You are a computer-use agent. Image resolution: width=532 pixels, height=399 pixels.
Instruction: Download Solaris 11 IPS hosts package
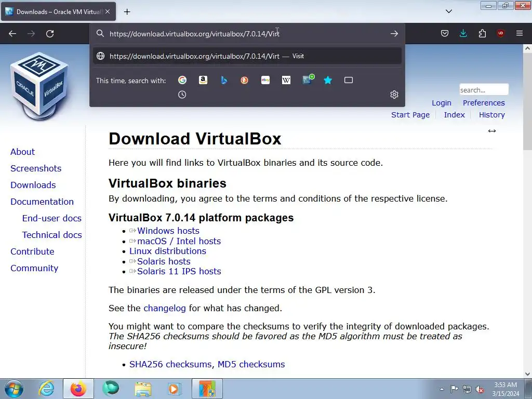[x=179, y=271]
